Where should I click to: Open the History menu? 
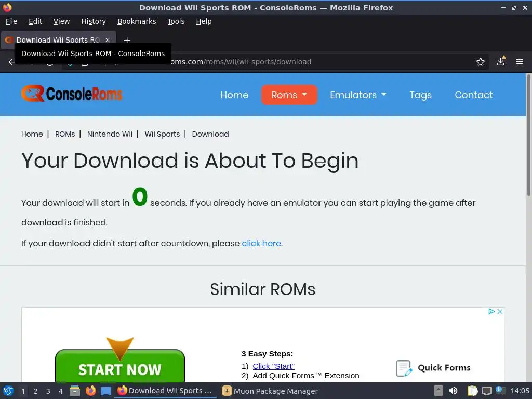coord(94,21)
